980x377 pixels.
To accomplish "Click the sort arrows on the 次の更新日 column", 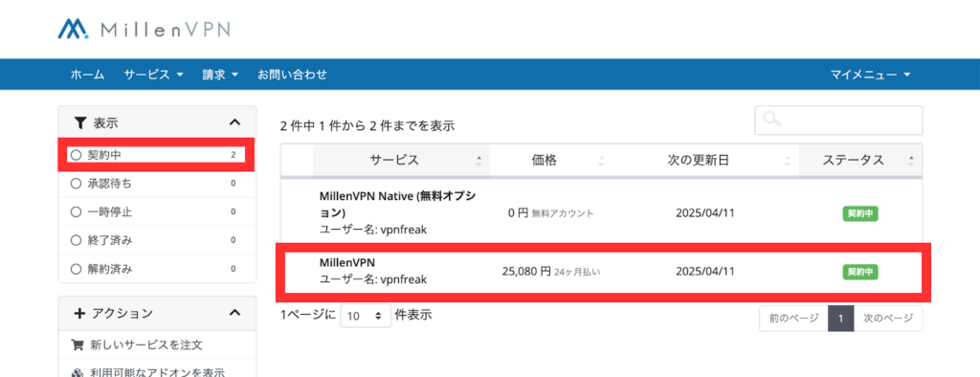I will [x=787, y=161].
